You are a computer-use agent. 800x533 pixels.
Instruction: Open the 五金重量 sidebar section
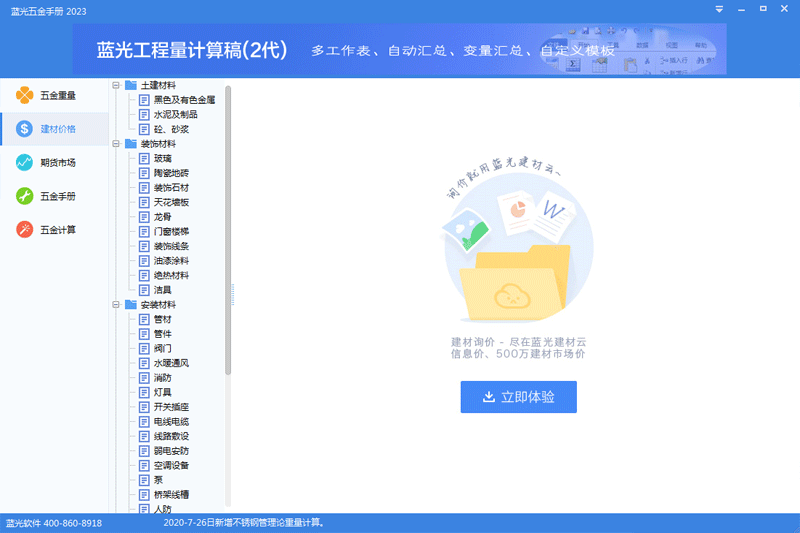pos(54,95)
